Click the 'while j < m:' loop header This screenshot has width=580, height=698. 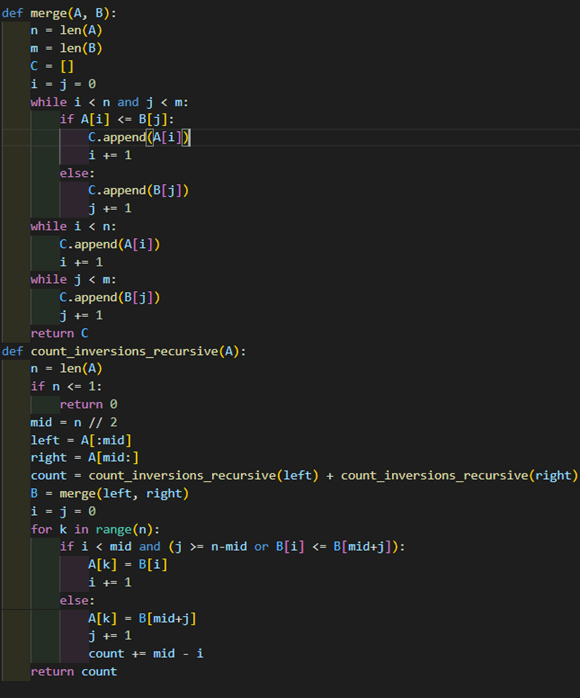tap(73, 280)
